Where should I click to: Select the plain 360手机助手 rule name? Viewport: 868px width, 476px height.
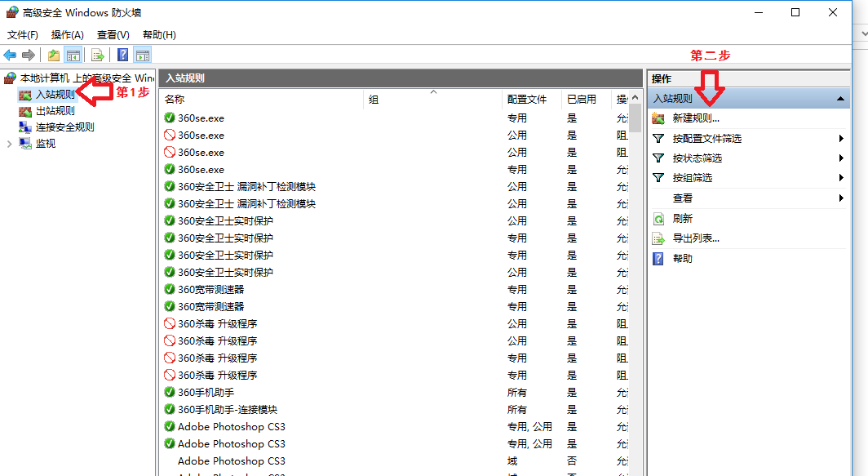point(206,393)
